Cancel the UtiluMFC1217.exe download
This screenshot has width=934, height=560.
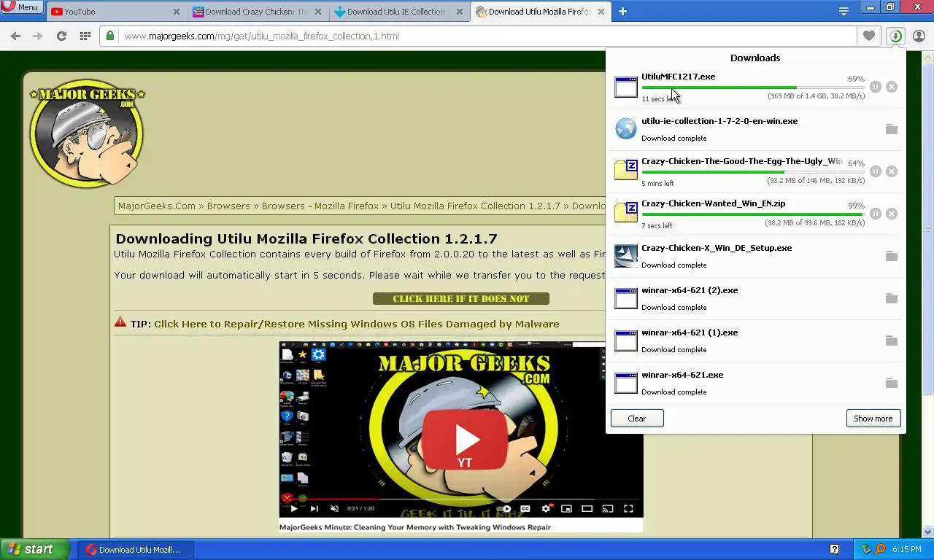(892, 87)
